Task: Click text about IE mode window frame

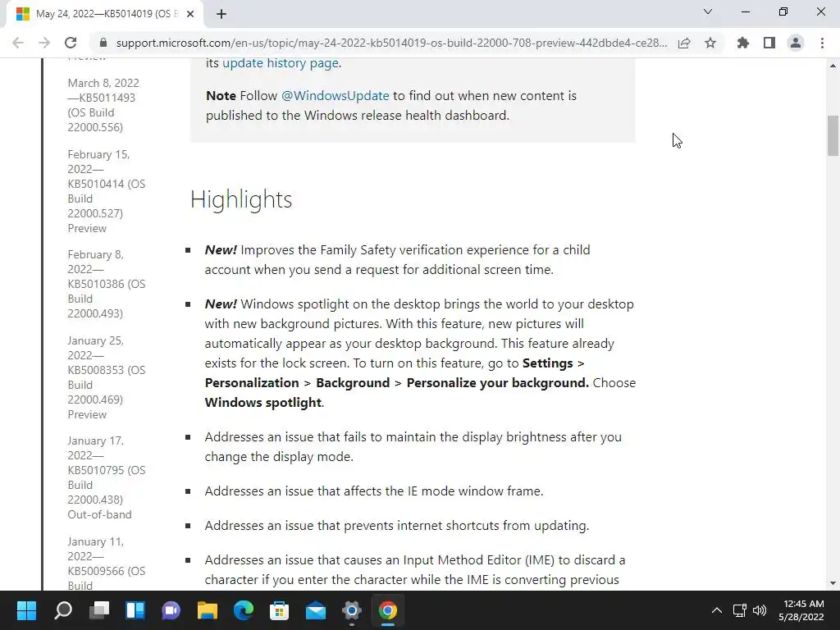Action: pos(374,491)
